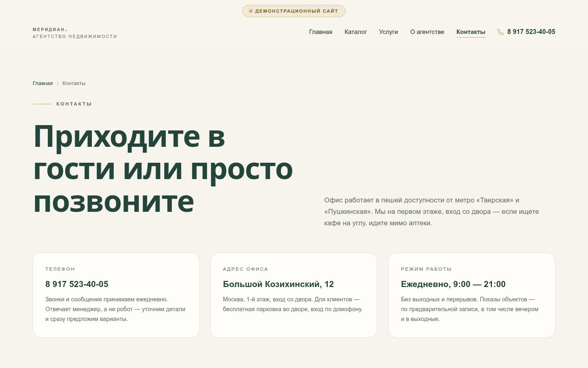This screenshot has height=368, width=588.
Task: Click the Ежедневно, 9:00 — 21:00 hours text
Action: coord(453,284)
